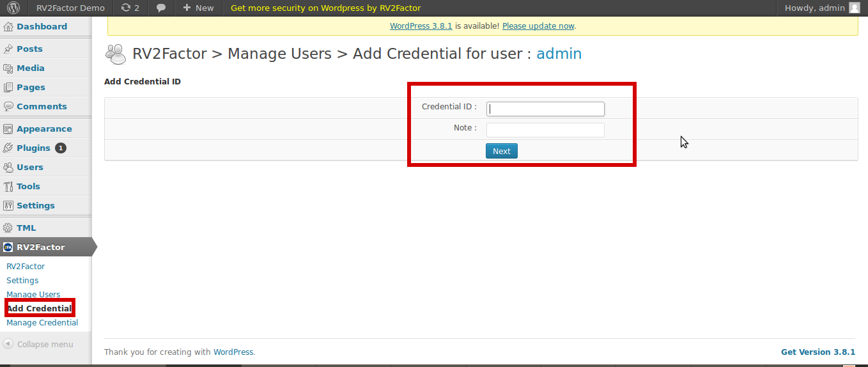The width and height of the screenshot is (868, 367).
Task: Click the Users icon in the sidebar
Action: (8, 168)
